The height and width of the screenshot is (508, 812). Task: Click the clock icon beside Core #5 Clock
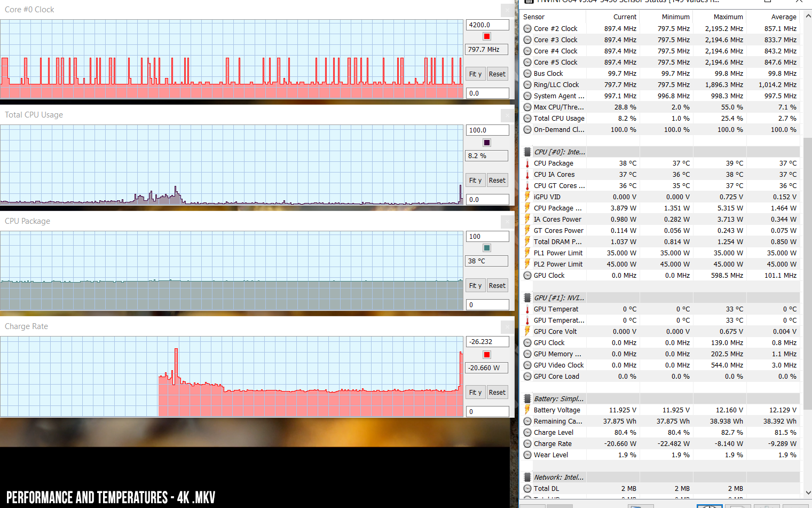pyautogui.click(x=527, y=62)
